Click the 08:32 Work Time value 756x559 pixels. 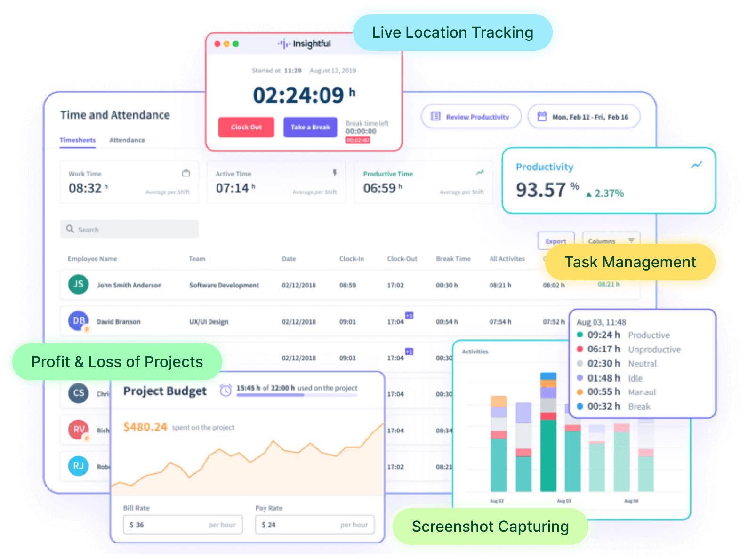tap(85, 188)
